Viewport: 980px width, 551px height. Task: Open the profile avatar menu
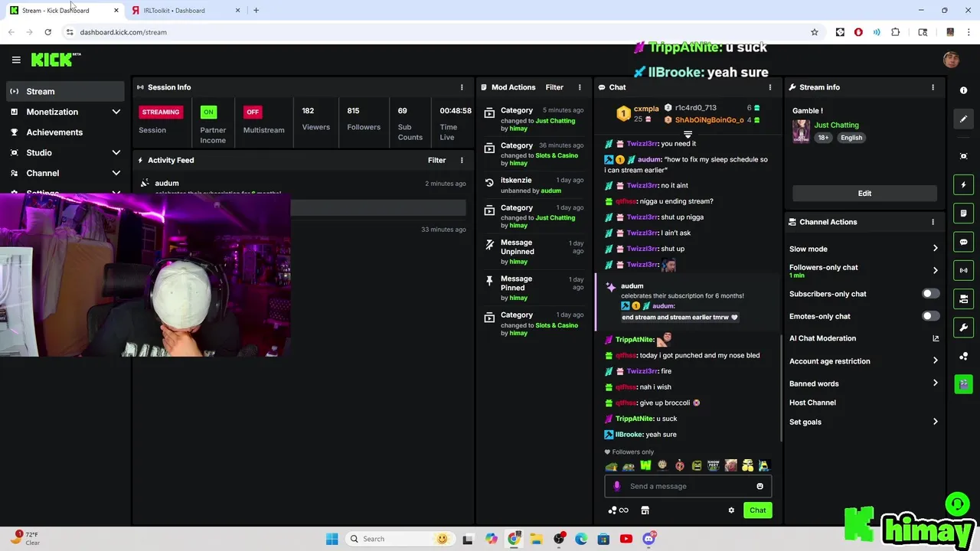951,60
